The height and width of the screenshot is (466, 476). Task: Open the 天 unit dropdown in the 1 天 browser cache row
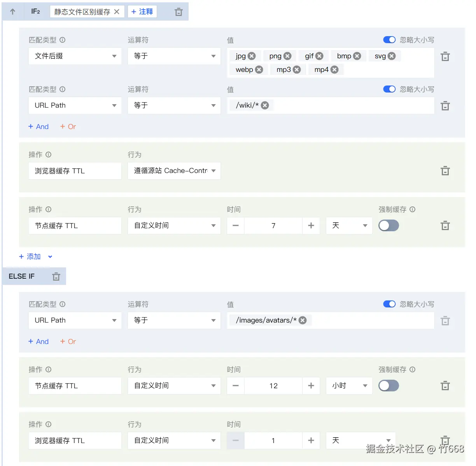[x=361, y=440]
